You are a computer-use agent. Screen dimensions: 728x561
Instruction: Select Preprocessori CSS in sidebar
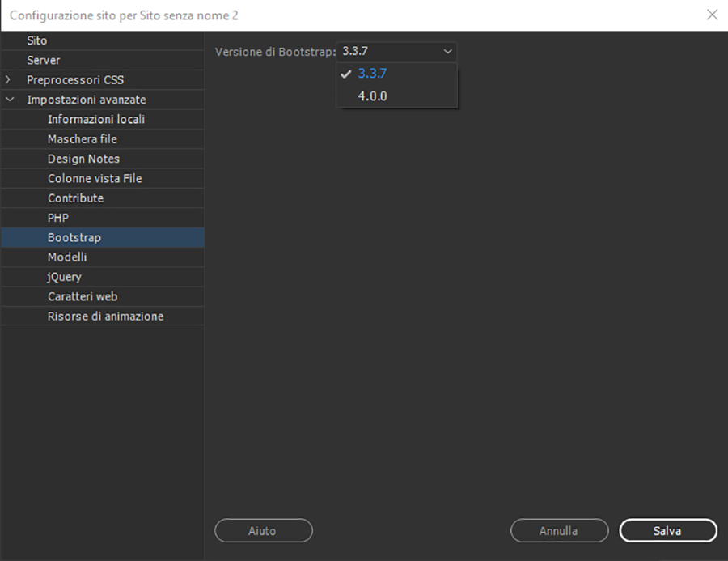click(x=102, y=80)
